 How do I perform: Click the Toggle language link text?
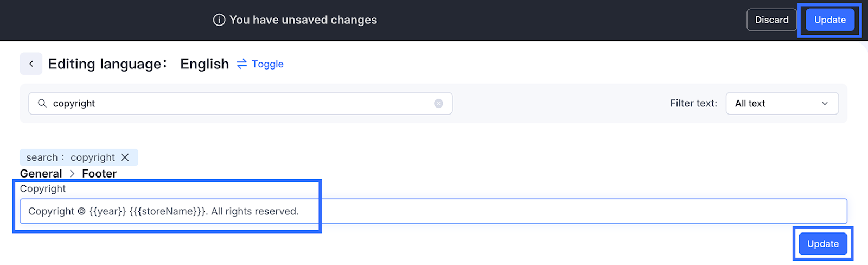(267, 64)
